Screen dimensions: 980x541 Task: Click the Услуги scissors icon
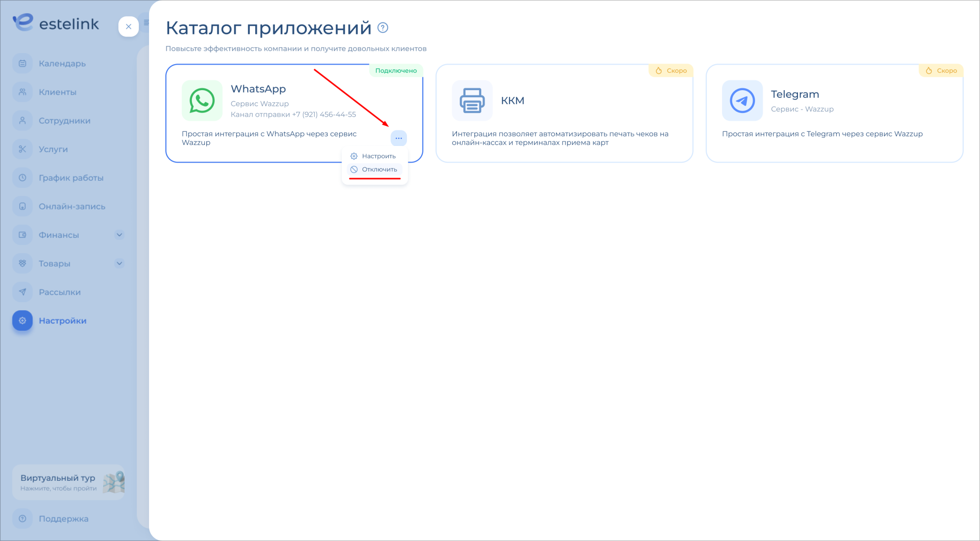(22, 149)
